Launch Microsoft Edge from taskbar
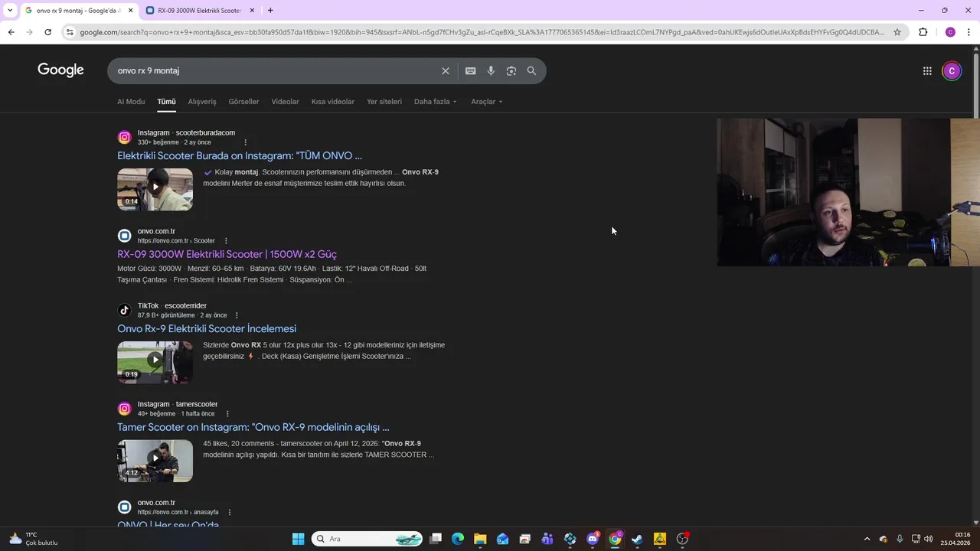 point(458,539)
